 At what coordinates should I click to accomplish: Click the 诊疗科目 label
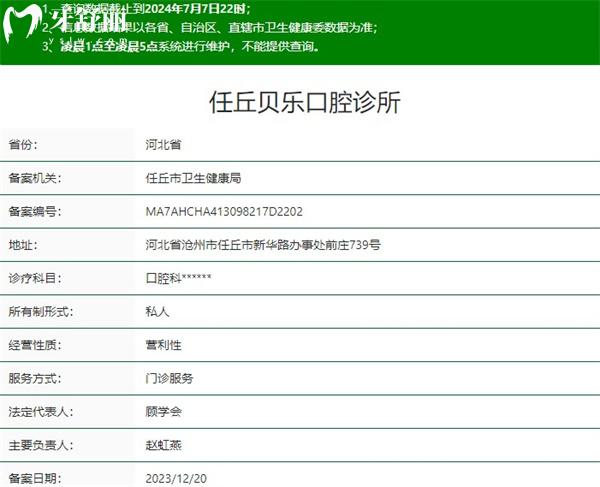(35, 278)
